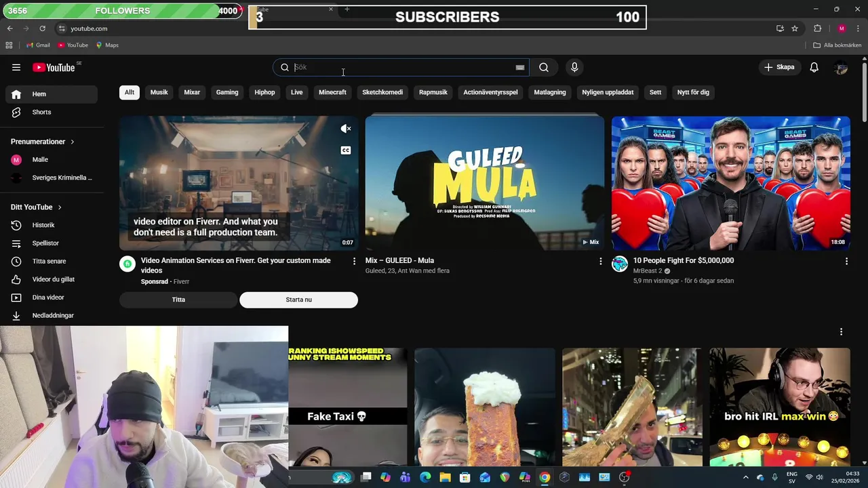The width and height of the screenshot is (868, 488).
Task: Select the Matlagning filter chip
Action: (x=550, y=92)
